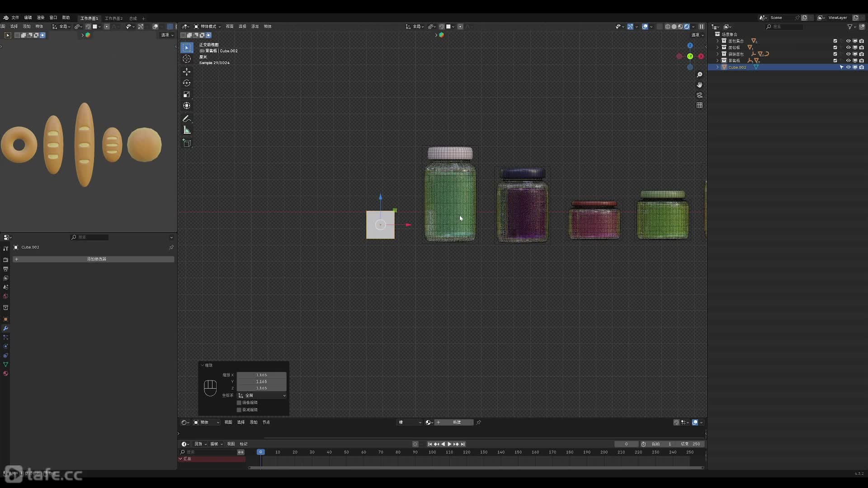
Task: Select the Rotate tool in the toolbar
Action: tap(187, 83)
